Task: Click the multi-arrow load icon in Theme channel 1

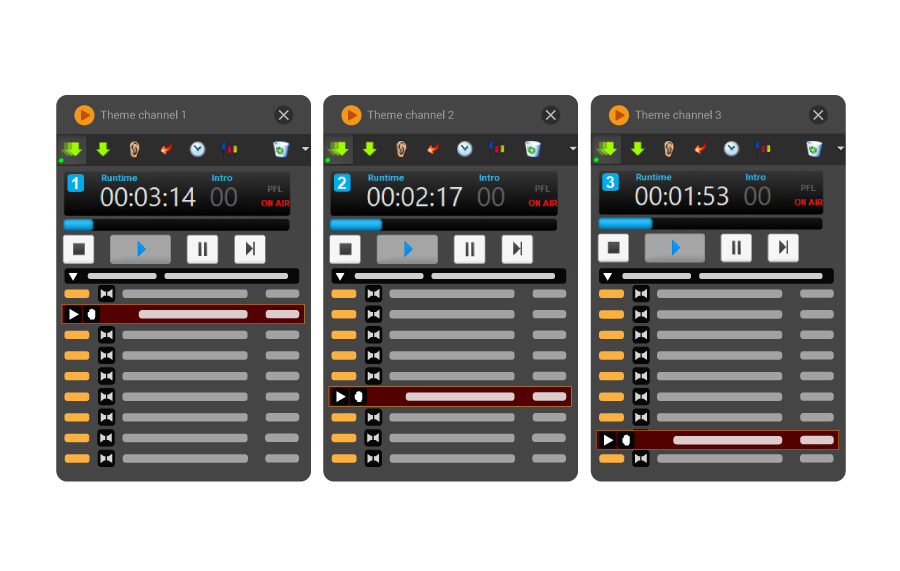Action: [x=72, y=150]
